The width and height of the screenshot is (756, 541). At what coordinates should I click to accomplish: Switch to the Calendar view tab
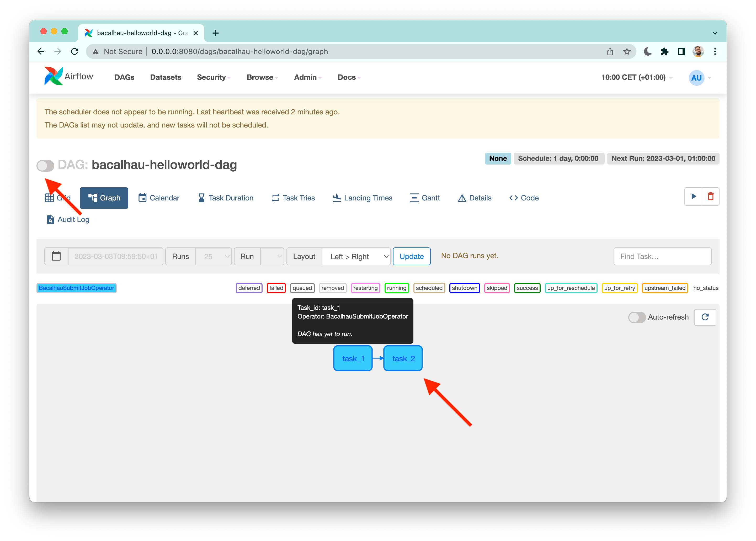[159, 198]
